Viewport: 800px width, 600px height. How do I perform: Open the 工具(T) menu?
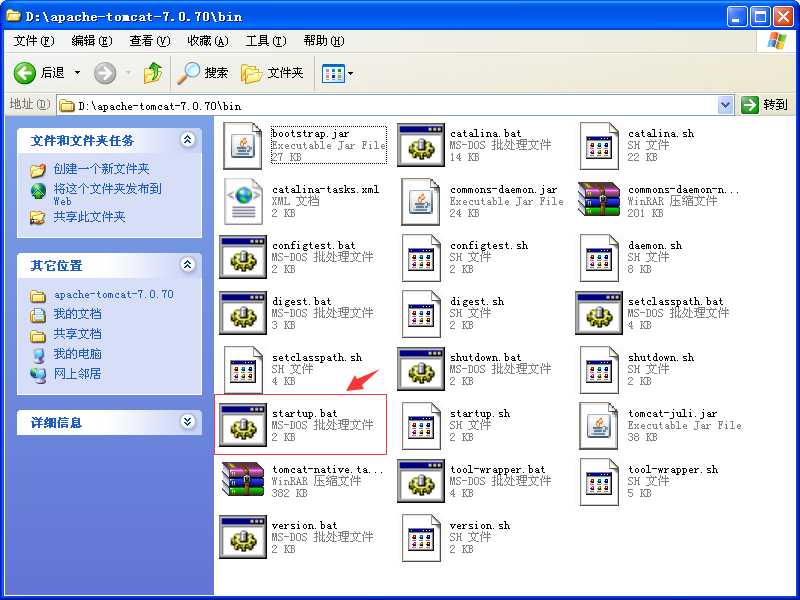click(x=266, y=41)
